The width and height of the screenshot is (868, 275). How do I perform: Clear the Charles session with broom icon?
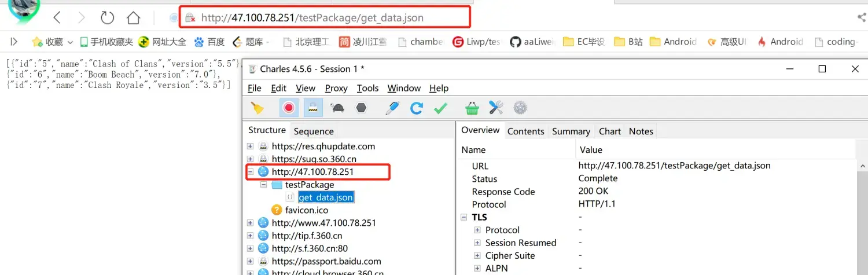[x=257, y=108]
